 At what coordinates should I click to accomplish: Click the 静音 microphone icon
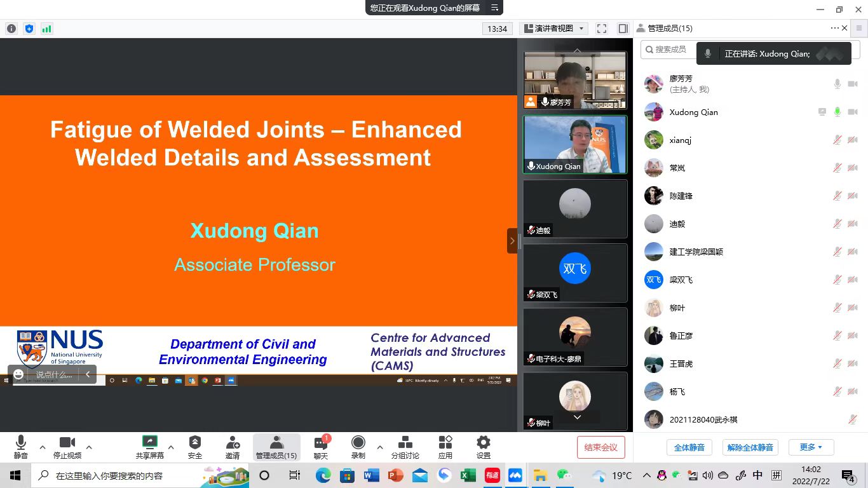click(21, 442)
